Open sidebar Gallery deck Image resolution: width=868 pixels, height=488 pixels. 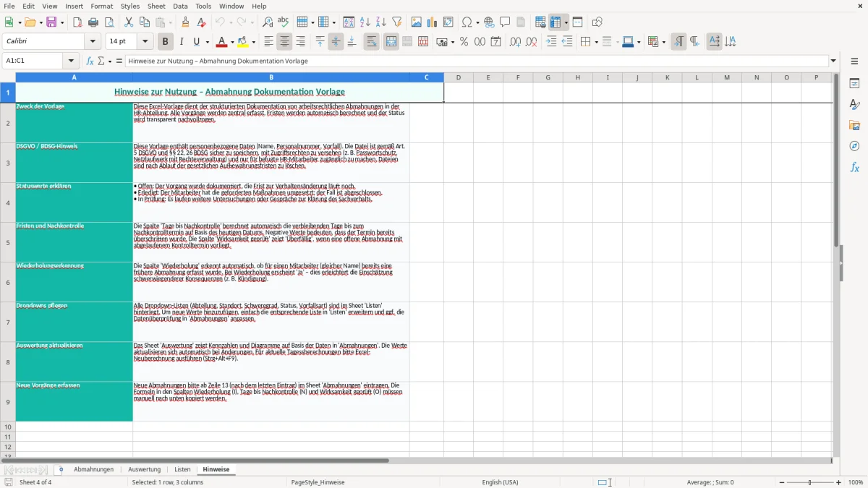(854, 125)
